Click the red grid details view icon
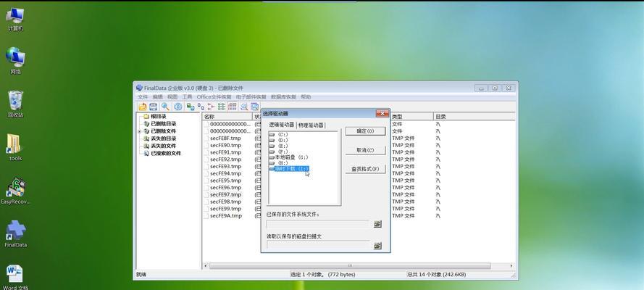644x290 pixels. (232, 107)
